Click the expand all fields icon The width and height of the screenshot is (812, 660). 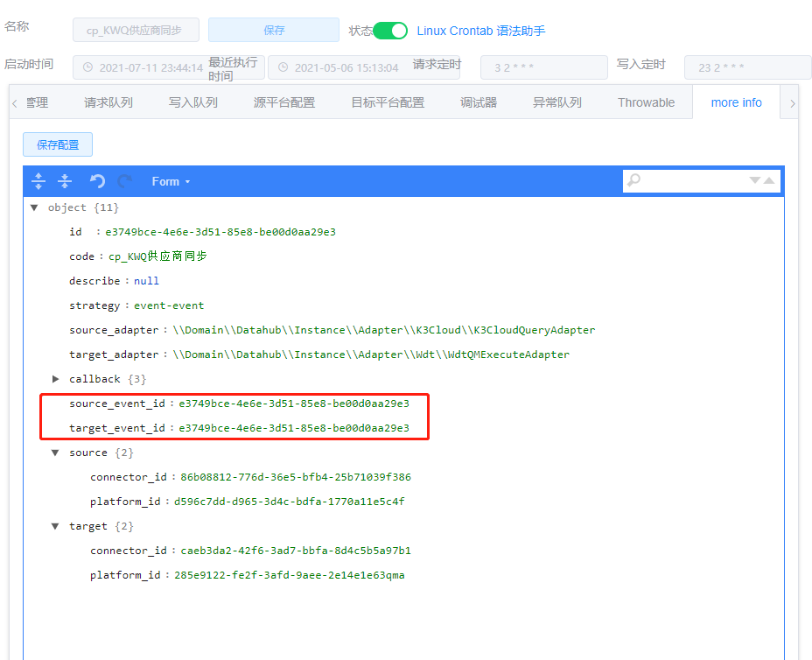pos(38,181)
